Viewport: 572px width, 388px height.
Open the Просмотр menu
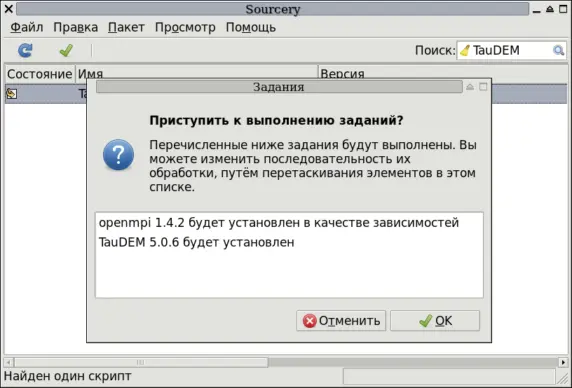coord(185,27)
